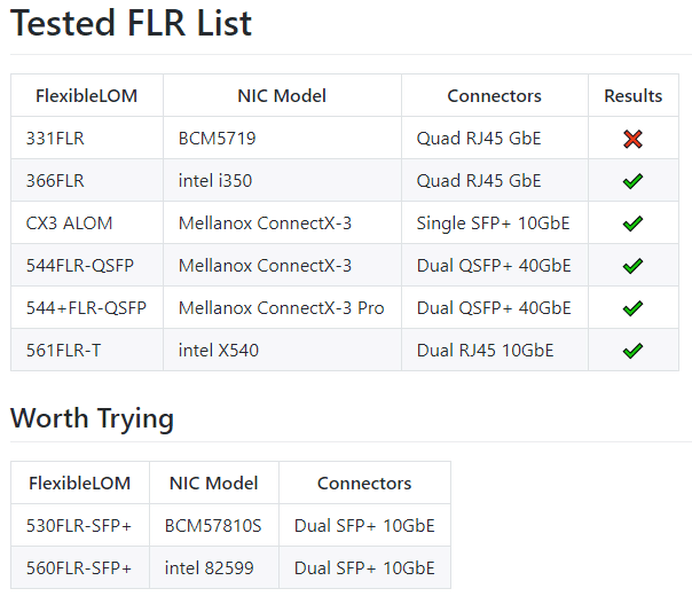Select the intel i350 cell
The image size is (692, 604).
214,181
